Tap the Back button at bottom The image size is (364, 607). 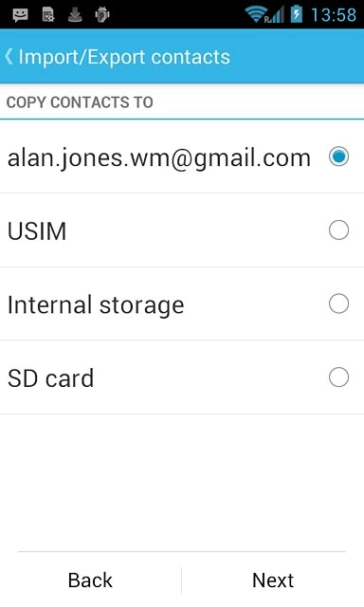pos(90,579)
